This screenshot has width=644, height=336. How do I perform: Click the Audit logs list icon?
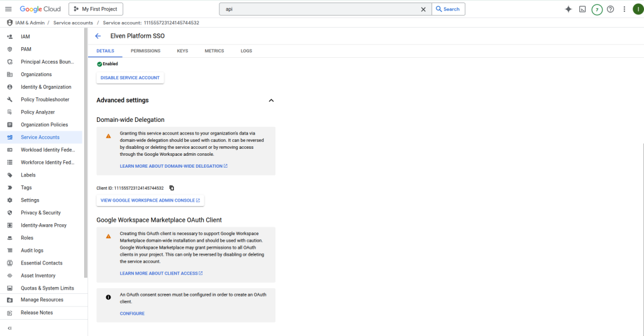(10, 250)
